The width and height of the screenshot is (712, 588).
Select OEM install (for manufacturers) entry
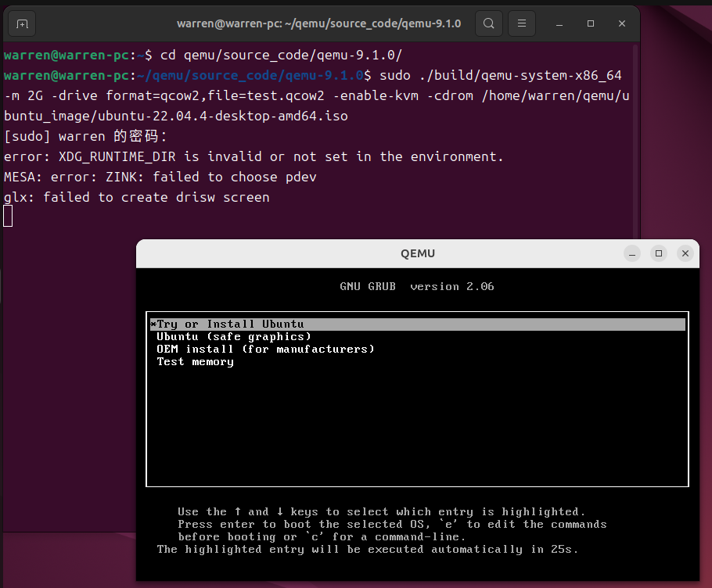(x=266, y=350)
